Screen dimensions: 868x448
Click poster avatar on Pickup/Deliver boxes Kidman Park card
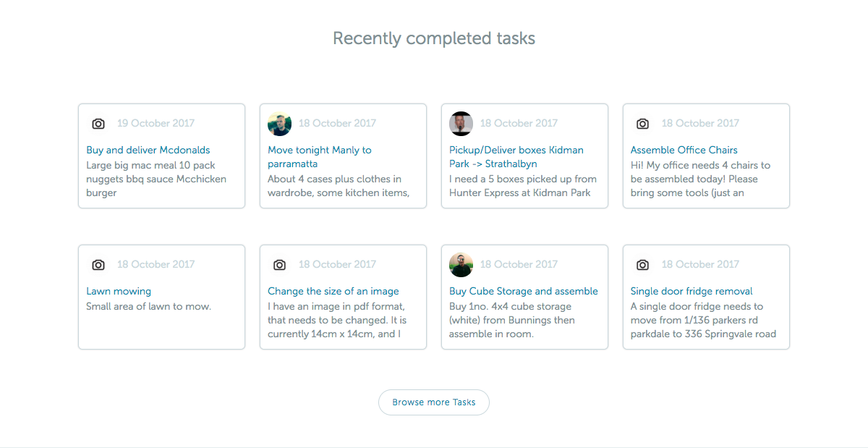pyautogui.click(x=461, y=124)
